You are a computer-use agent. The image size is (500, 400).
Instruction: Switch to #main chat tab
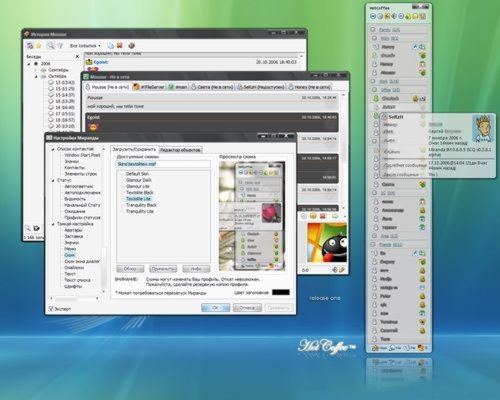(x=178, y=87)
